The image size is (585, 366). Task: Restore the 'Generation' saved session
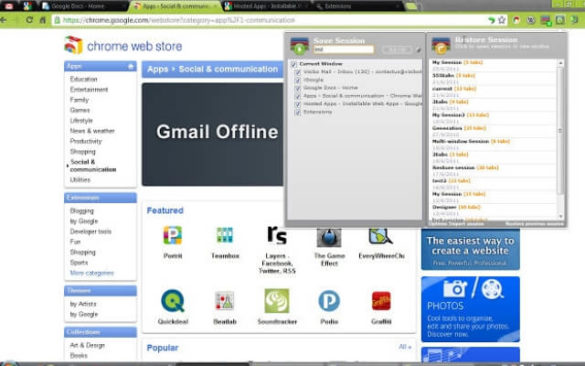[x=493, y=131]
